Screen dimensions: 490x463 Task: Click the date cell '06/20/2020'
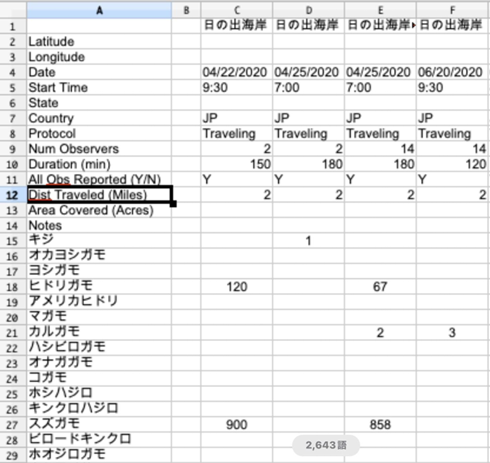point(452,72)
